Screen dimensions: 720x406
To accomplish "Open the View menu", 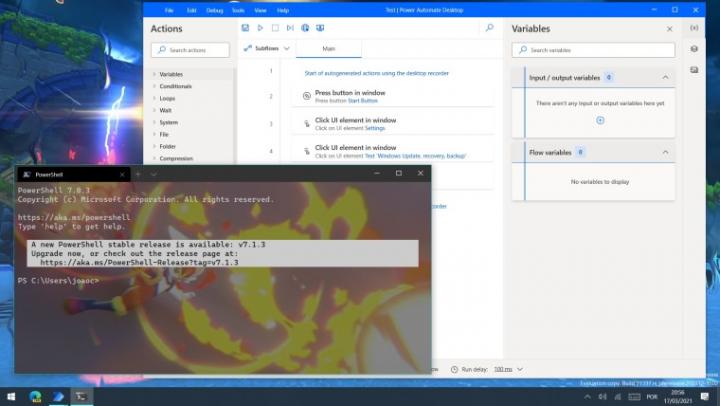I will [260, 10].
